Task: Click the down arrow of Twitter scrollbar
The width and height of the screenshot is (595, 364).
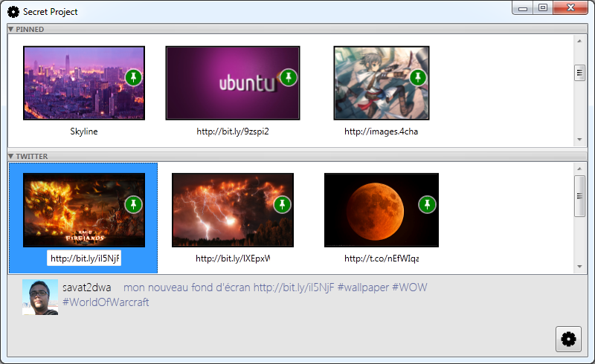Action: coord(579,267)
